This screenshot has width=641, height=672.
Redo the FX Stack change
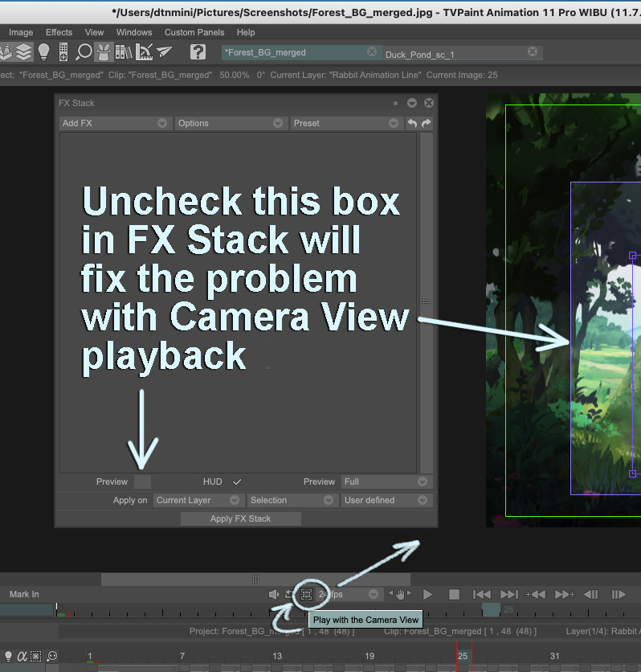pyautogui.click(x=427, y=124)
